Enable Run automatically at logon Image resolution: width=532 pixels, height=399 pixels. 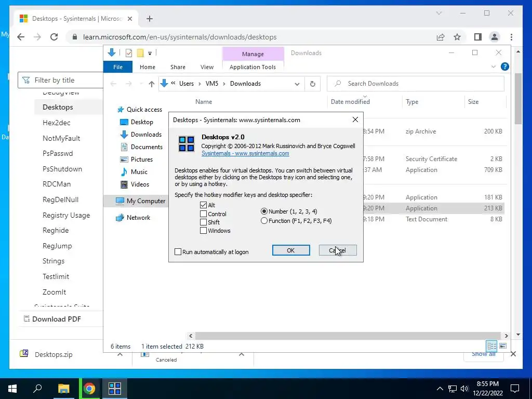(x=178, y=252)
